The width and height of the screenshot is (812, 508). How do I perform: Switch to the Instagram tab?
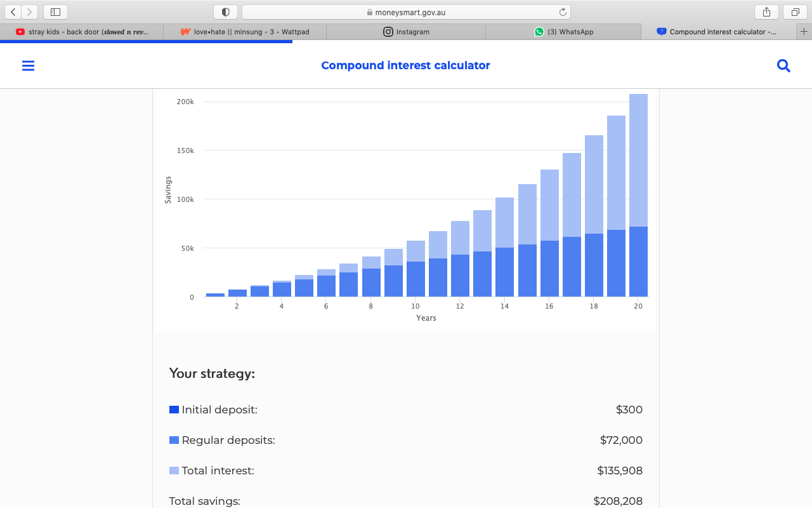pyautogui.click(x=406, y=32)
